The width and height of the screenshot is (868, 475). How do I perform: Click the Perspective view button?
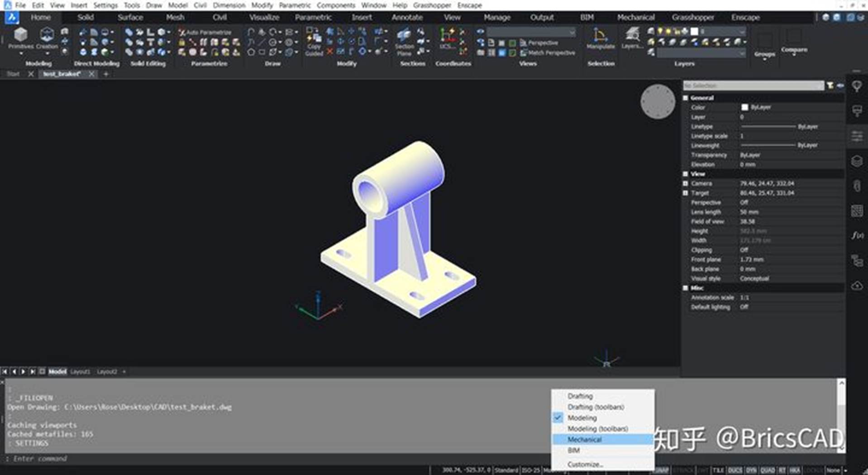[539, 43]
